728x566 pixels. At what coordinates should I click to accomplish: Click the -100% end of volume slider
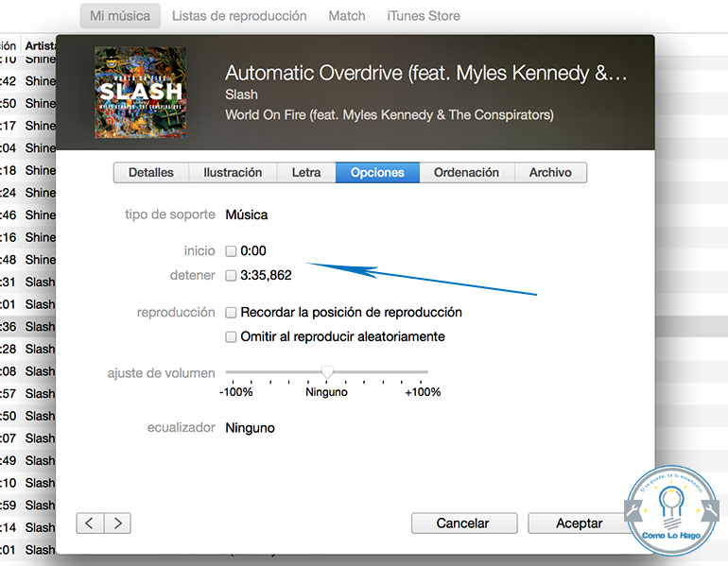[235, 392]
